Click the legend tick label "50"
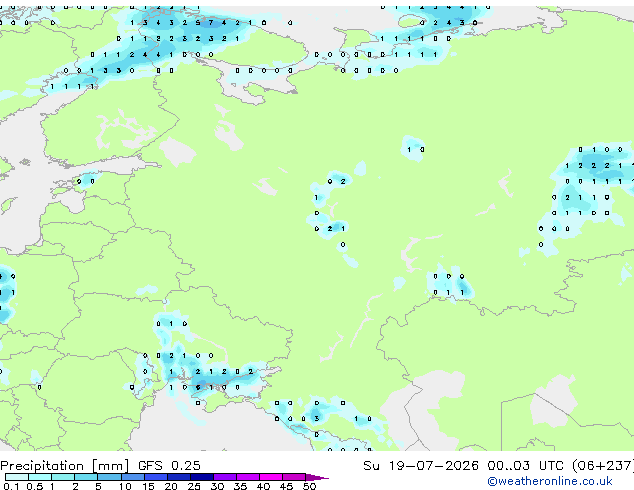Image resolution: width=634 pixels, height=490 pixels. [309, 486]
